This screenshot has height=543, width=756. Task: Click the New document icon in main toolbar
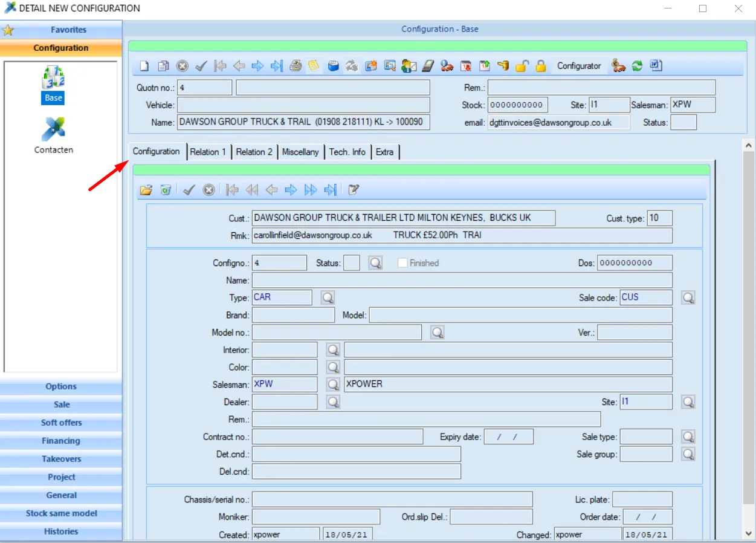[x=144, y=67]
